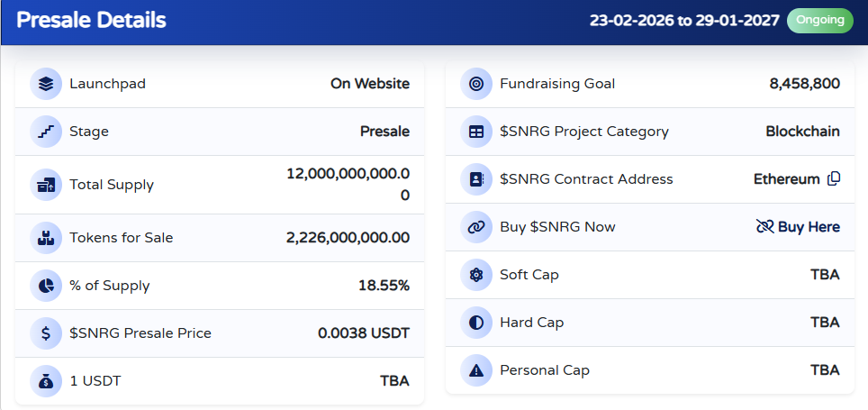The image size is (868, 410).
Task: Click the Hard Cap TBA value
Action: [825, 323]
